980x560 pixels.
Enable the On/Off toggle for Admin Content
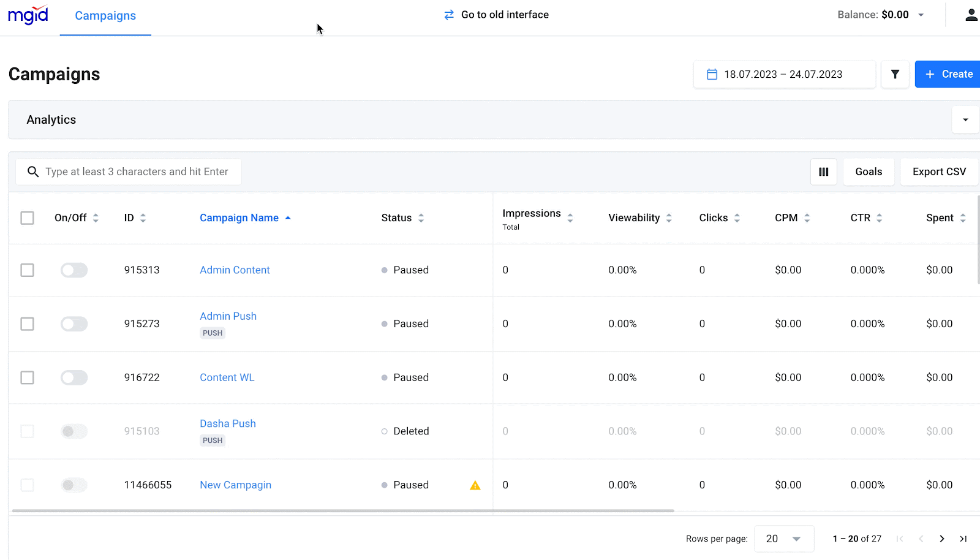73,270
